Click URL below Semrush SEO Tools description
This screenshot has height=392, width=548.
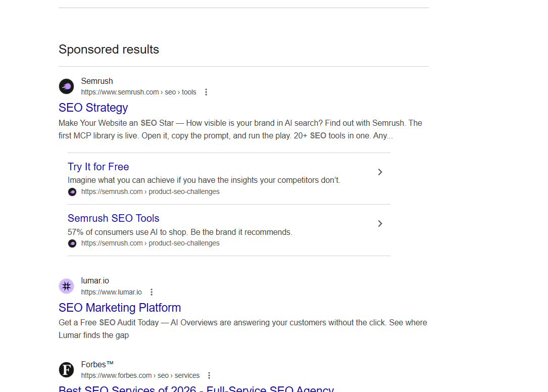pyautogui.click(x=151, y=243)
